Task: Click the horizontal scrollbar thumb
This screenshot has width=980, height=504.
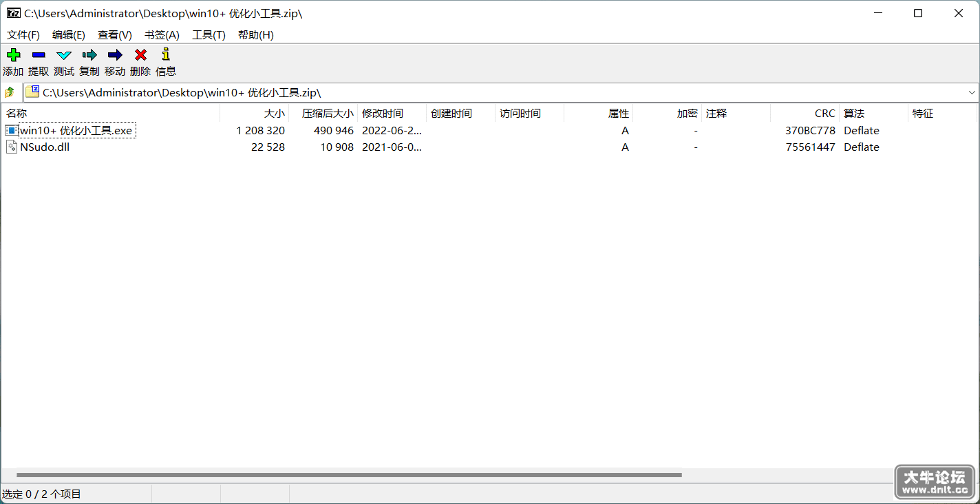Action: [349, 475]
